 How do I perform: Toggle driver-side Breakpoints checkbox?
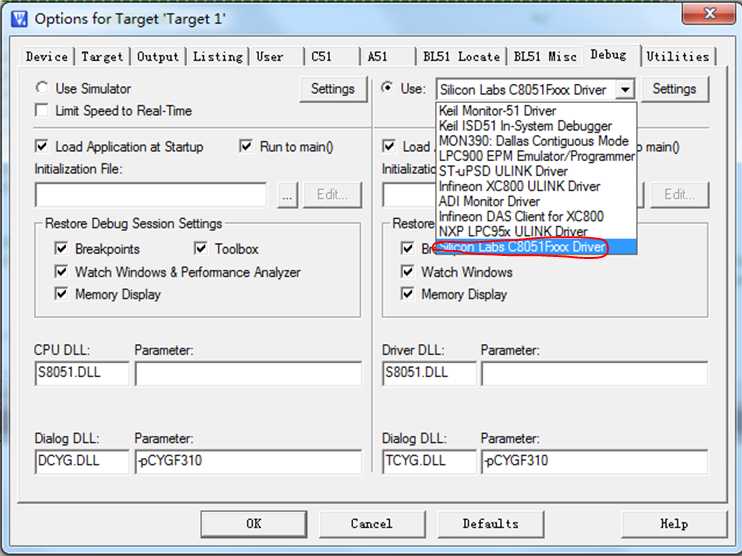click(x=407, y=248)
